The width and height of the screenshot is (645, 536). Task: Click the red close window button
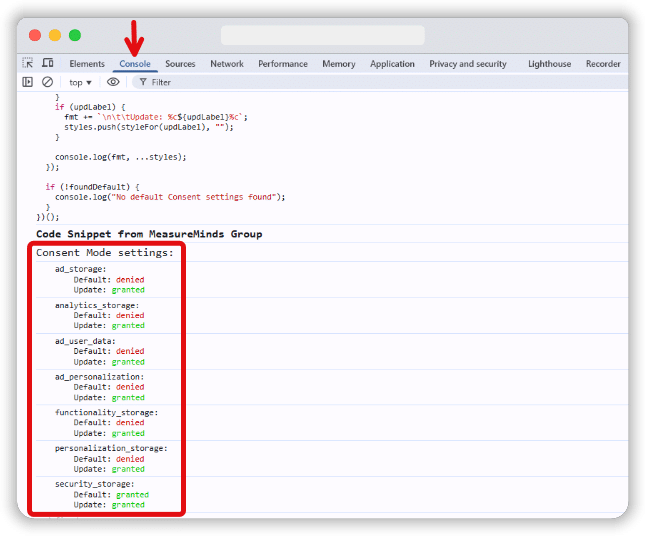pyautogui.click(x=35, y=35)
